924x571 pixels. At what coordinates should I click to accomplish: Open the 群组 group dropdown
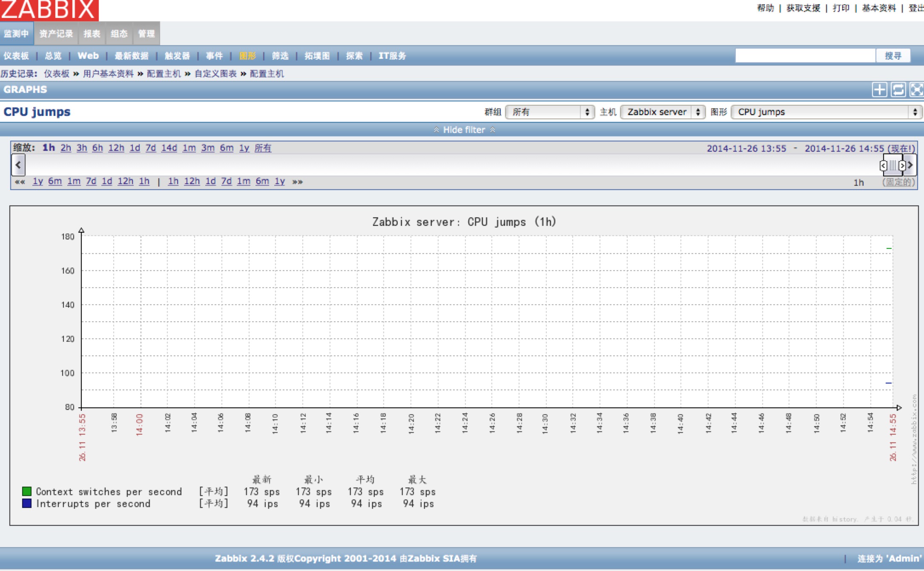point(550,112)
